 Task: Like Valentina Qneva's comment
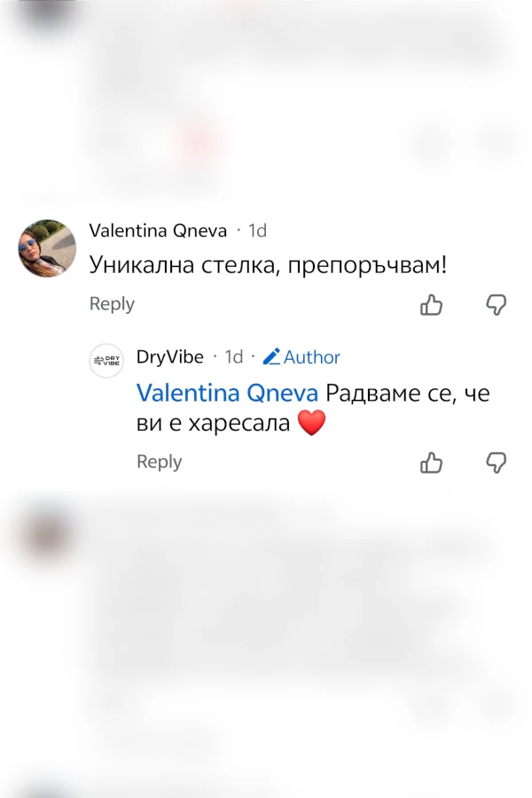click(x=431, y=305)
